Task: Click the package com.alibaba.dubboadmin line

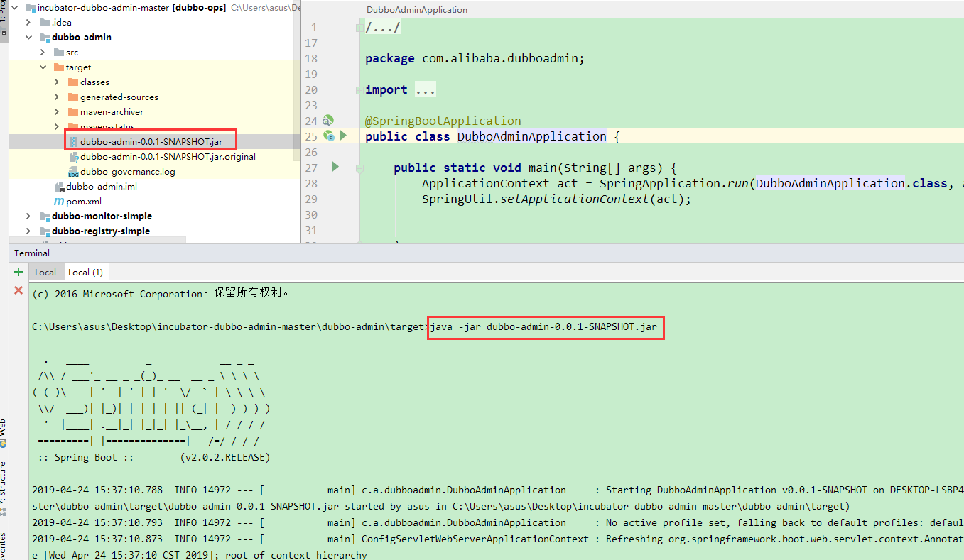Action: 475,59
